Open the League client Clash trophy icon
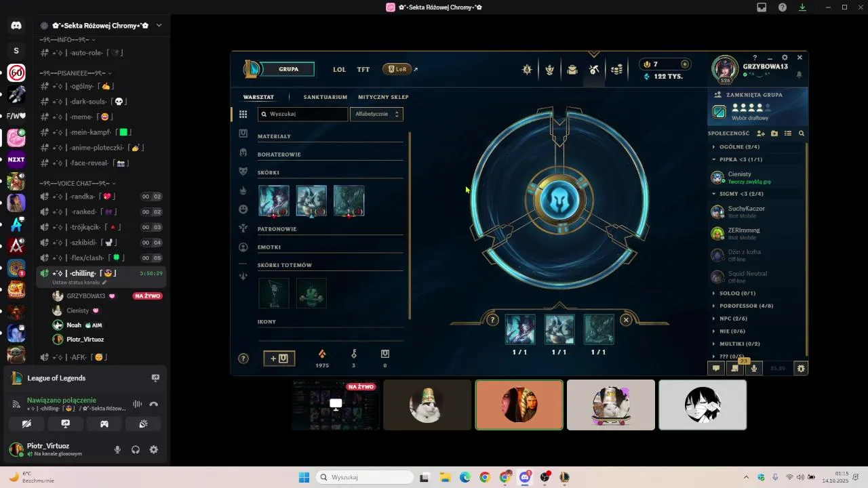 (550, 69)
